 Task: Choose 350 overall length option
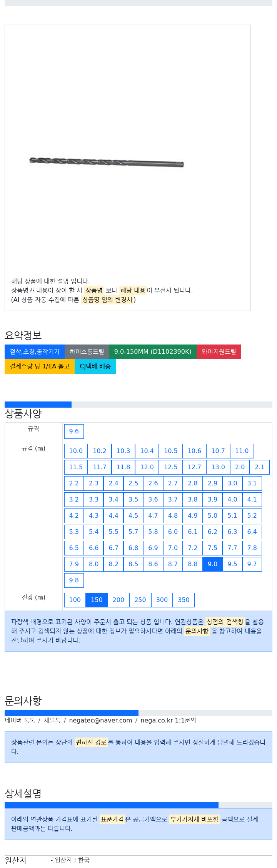[184, 600]
